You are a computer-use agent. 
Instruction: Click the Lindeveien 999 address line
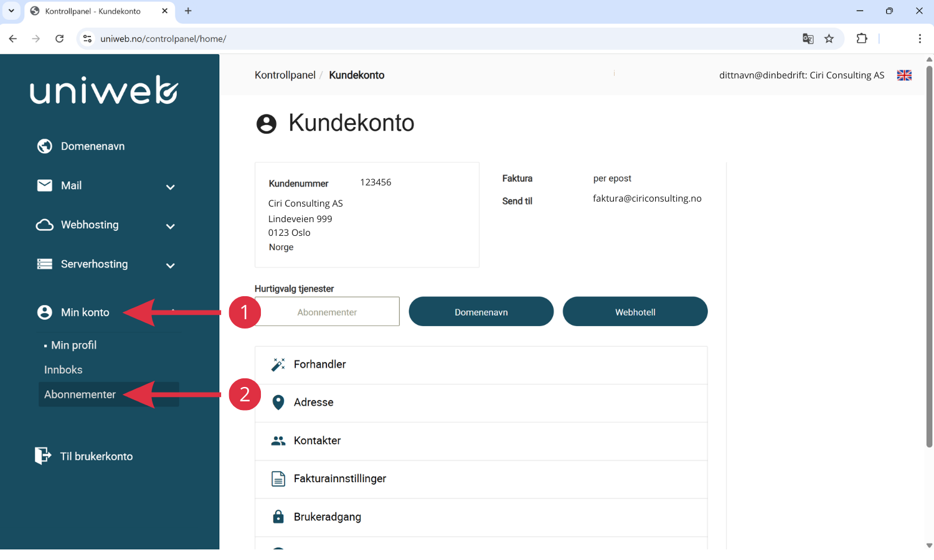coord(300,219)
